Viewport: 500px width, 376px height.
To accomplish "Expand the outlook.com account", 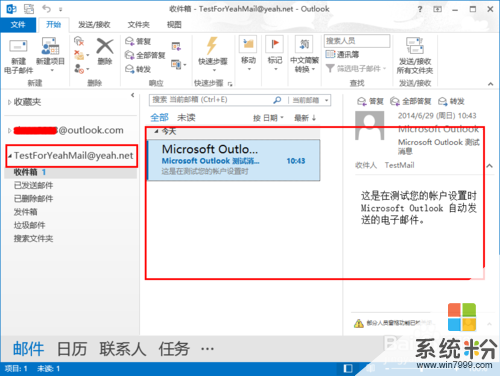I will pos(9,130).
